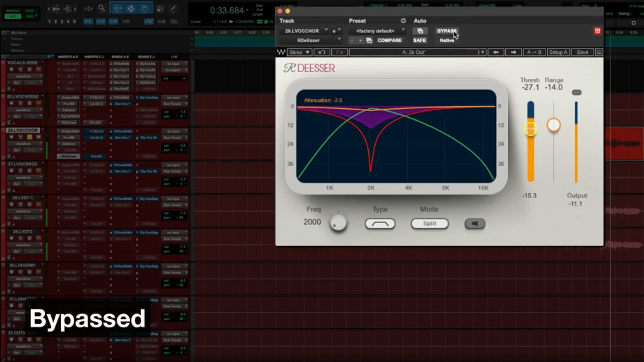Toggle automation SAFE on the plugin
Image resolution: width=644 pixels, height=362 pixels.
pos(419,40)
